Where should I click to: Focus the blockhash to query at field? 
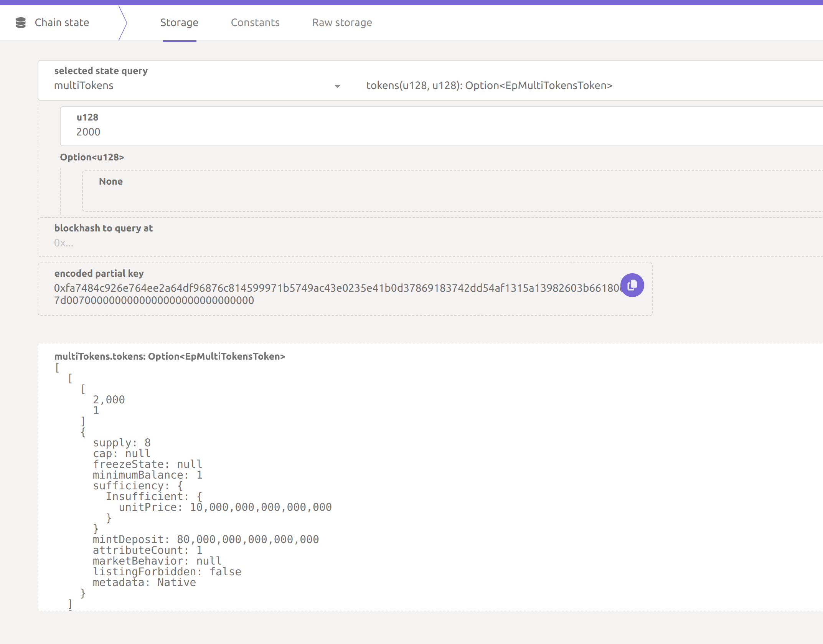click(x=430, y=237)
